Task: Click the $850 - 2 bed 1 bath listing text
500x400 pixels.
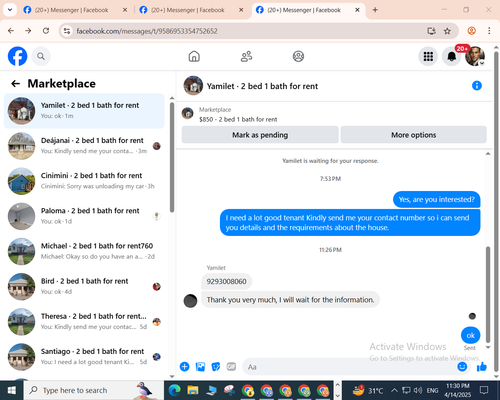Action: click(x=238, y=119)
